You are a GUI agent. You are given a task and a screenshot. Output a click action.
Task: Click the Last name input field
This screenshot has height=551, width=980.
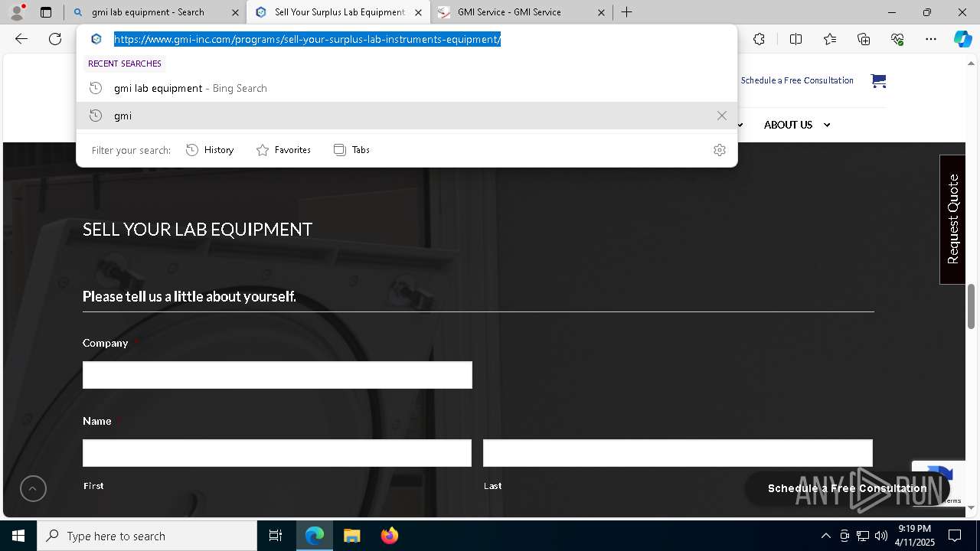678,453
